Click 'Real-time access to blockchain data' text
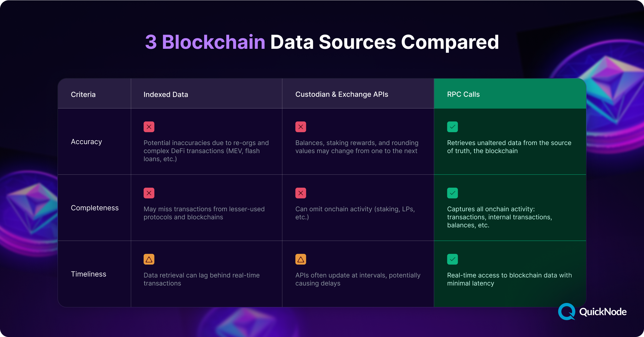The height and width of the screenshot is (337, 644). pos(509,279)
